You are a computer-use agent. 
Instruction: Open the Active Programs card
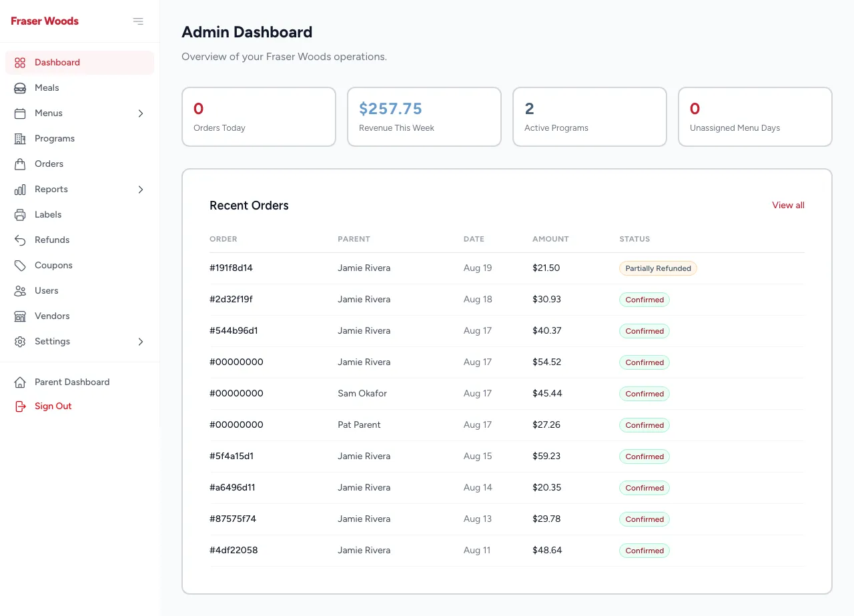click(x=590, y=117)
